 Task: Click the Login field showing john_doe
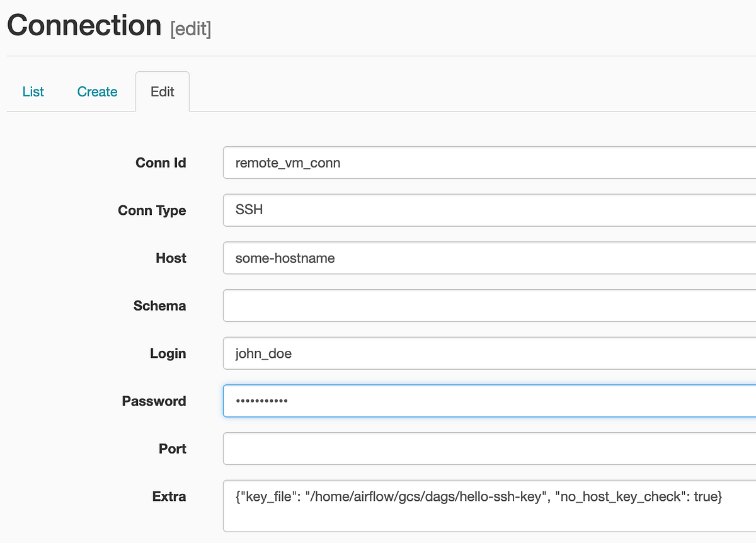point(441,353)
